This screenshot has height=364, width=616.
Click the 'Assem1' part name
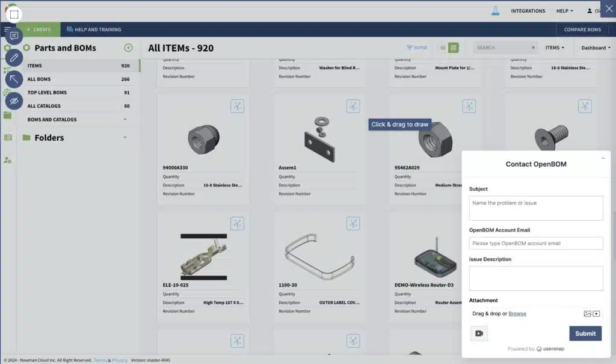(x=287, y=167)
